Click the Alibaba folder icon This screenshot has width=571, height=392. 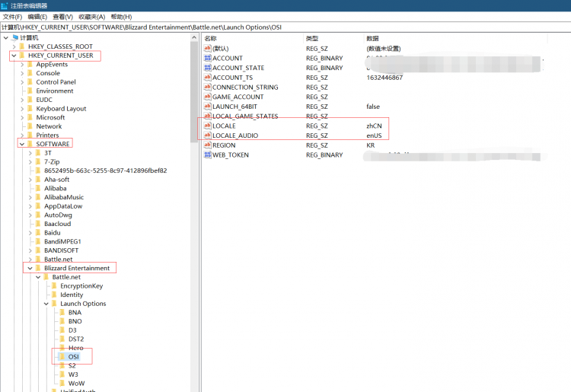[38, 189]
